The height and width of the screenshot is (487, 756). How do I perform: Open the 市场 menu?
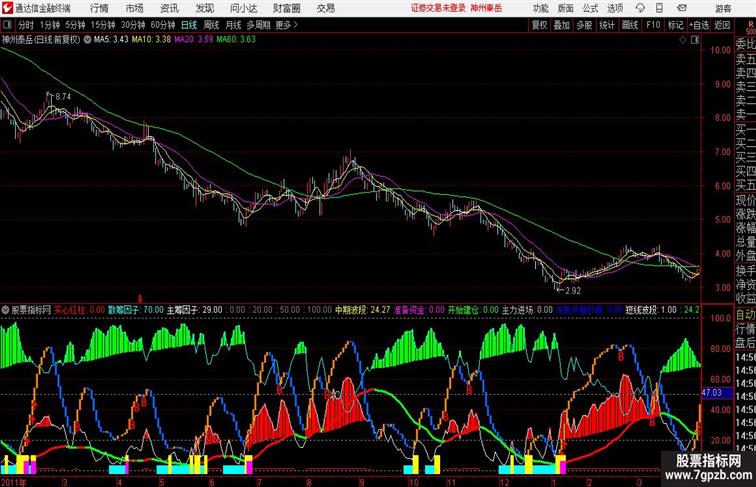[x=135, y=8]
